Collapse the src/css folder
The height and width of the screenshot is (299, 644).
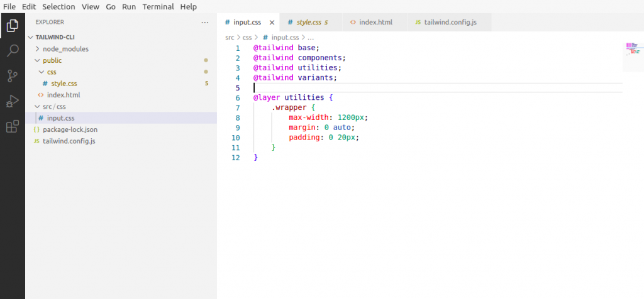pos(54,107)
